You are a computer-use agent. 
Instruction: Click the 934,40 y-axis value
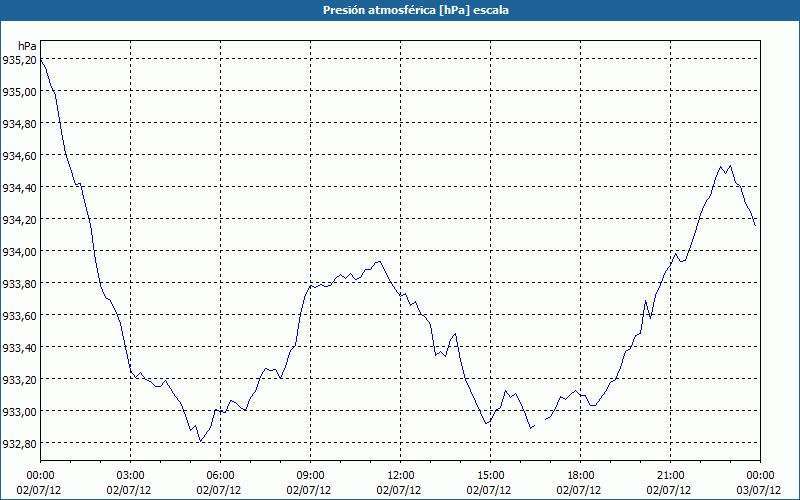pyautogui.click(x=19, y=188)
